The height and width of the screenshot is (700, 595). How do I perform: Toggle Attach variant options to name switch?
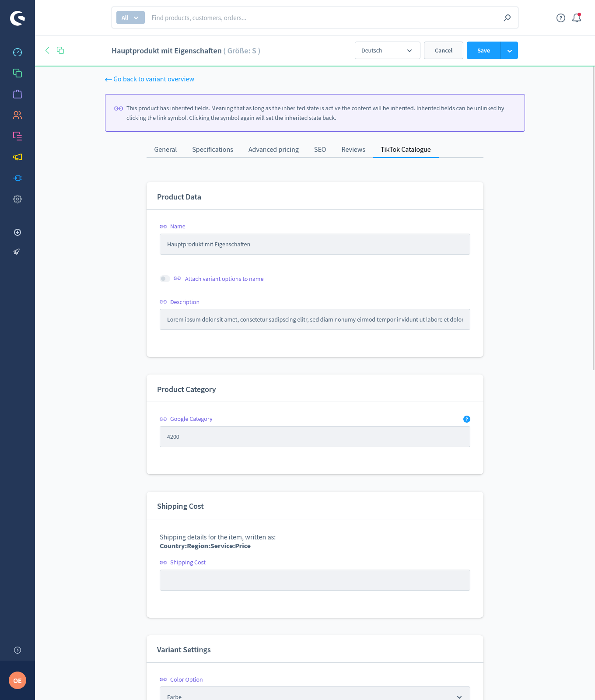(165, 279)
